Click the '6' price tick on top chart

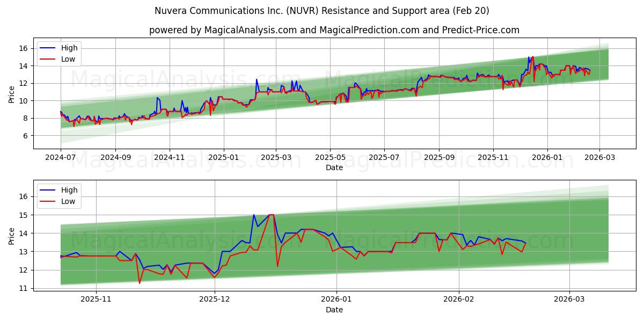pyautogui.click(x=26, y=136)
